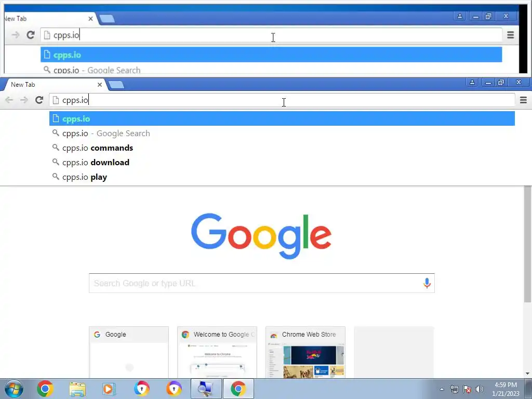Choose the 'cpps.io play' suggestion
The height and width of the screenshot is (399, 532).
(x=282, y=177)
